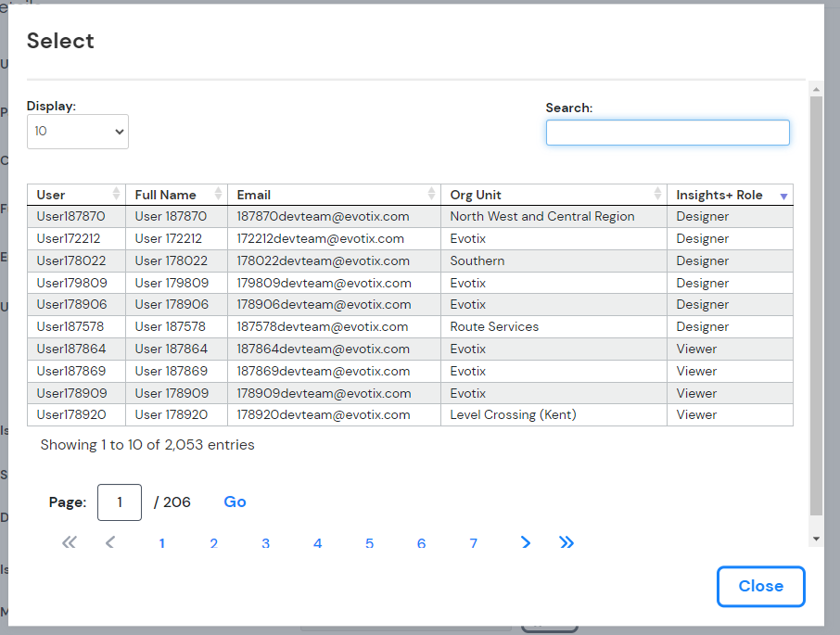840x635 pixels.
Task: Sort the Full Name column
Action: (220, 194)
